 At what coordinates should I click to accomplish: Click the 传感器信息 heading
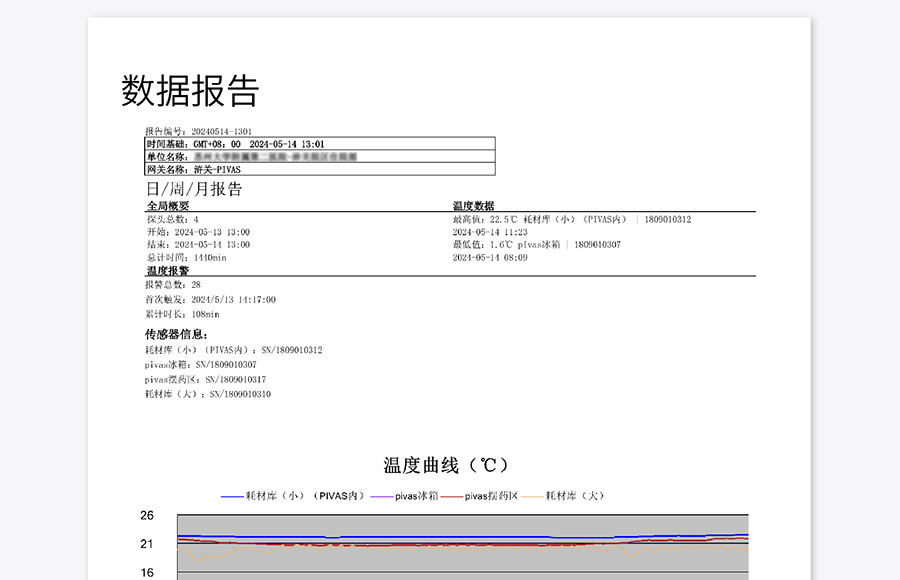176,335
